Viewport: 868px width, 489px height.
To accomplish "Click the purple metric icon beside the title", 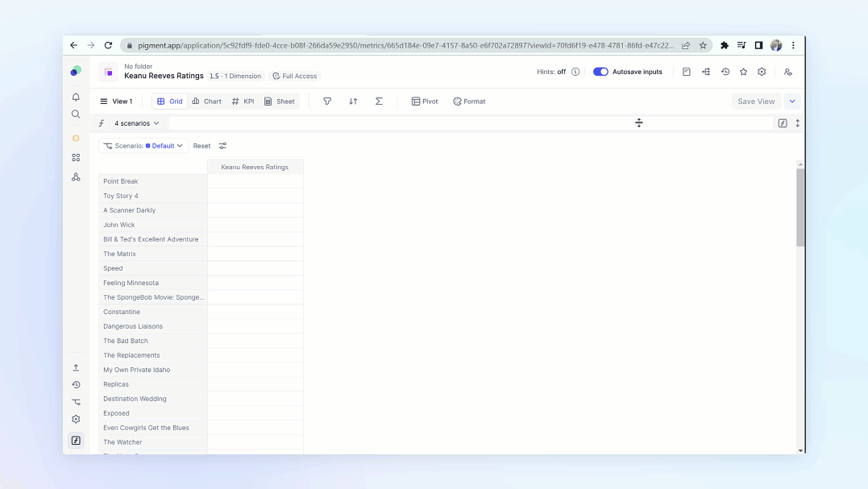I will pyautogui.click(x=109, y=72).
